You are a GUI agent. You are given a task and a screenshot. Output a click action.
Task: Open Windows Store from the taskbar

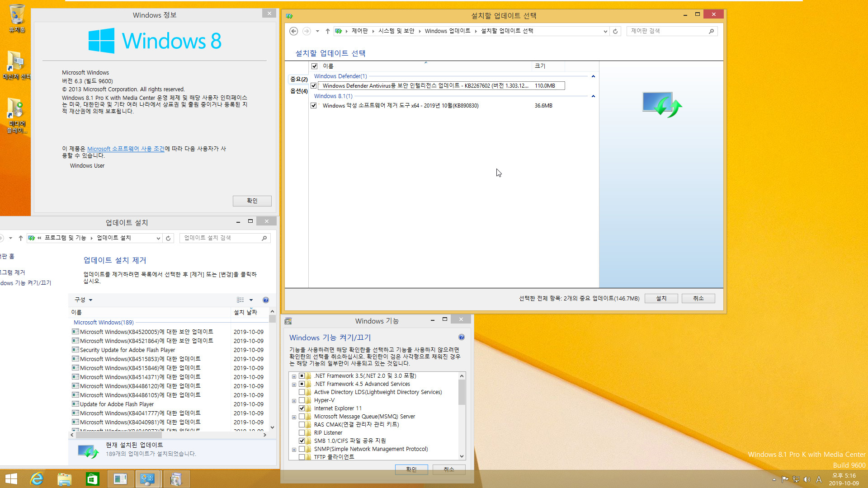(x=93, y=479)
